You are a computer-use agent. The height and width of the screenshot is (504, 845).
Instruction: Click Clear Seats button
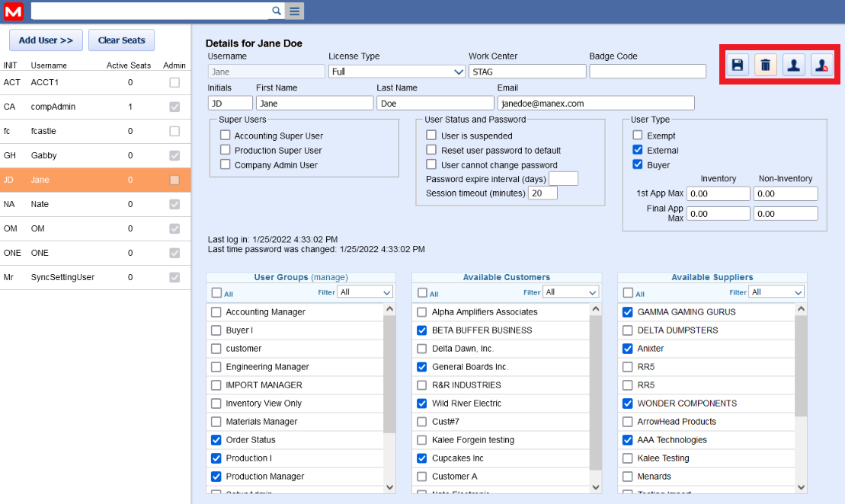tap(121, 40)
